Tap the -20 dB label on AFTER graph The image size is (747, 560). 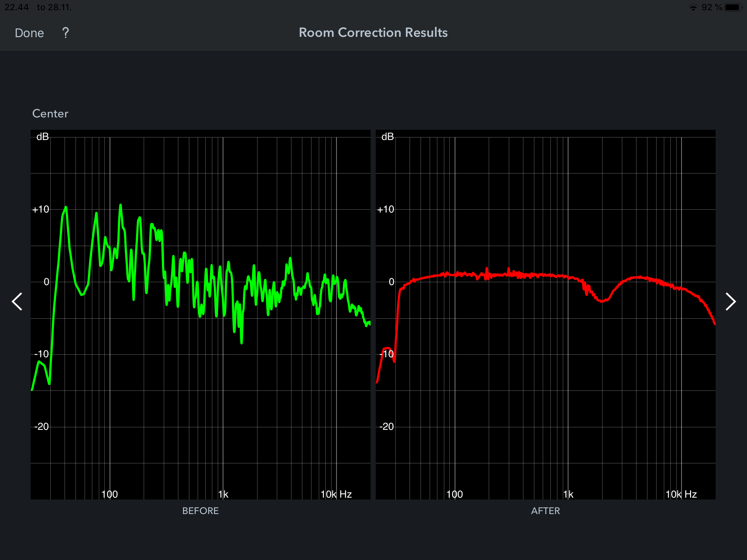386,427
